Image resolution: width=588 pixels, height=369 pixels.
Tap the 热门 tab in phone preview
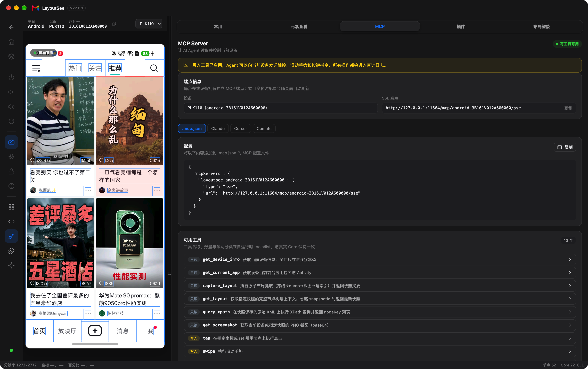tap(75, 68)
